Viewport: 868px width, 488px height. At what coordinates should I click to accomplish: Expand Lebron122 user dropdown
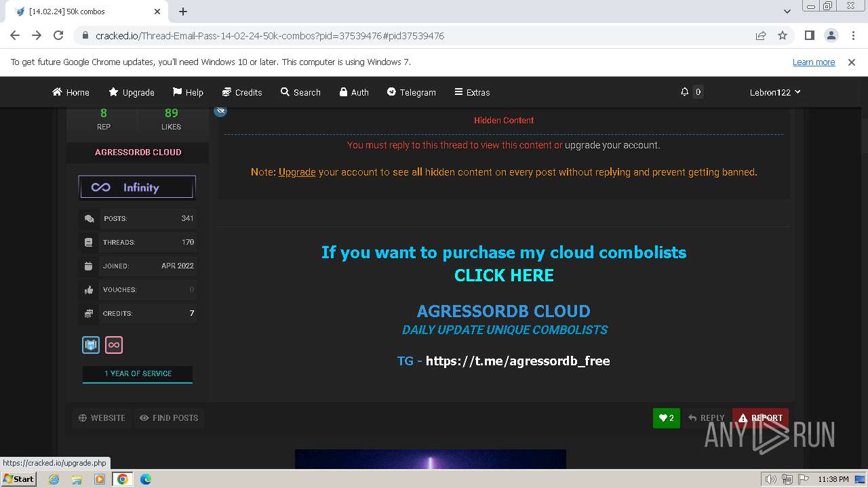775,92
